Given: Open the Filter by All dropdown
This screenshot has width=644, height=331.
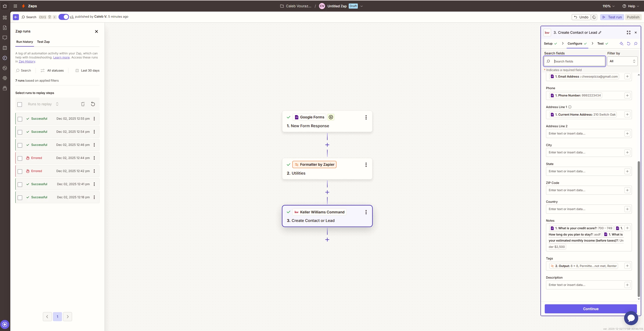Looking at the screenshot, I should click(622, 61).
